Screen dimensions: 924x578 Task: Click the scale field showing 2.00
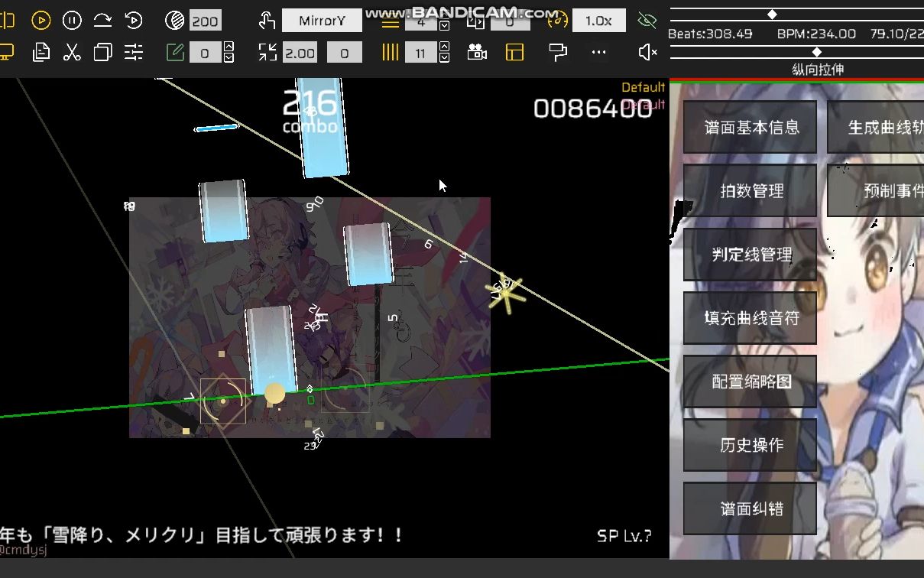[x=300, y=53]
